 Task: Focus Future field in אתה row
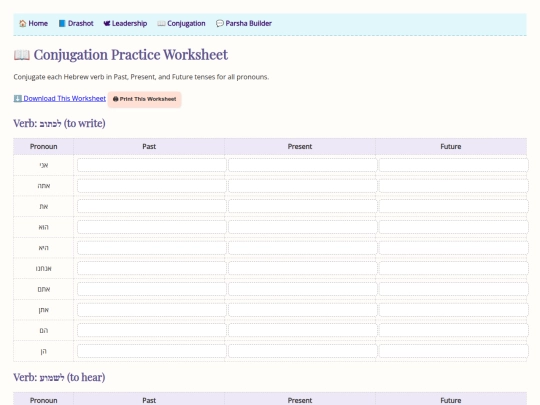pyautogui.click(x=454, y=186)
